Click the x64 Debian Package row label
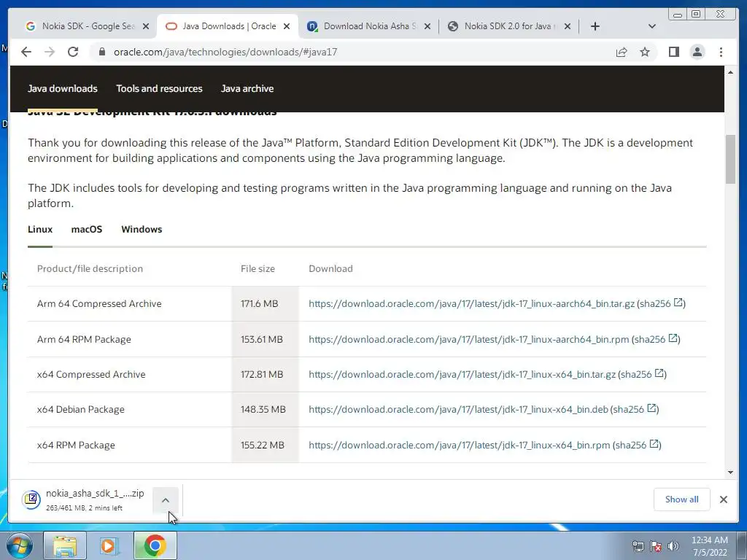 (80, 410)
